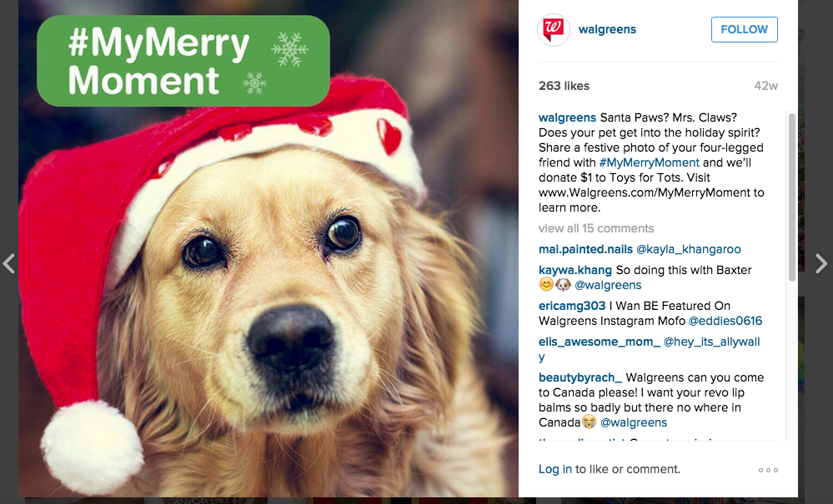Viewport: 833px width, 504px height.
Task: Go to next post with right arrow
Action: click(x=820, y=263)
